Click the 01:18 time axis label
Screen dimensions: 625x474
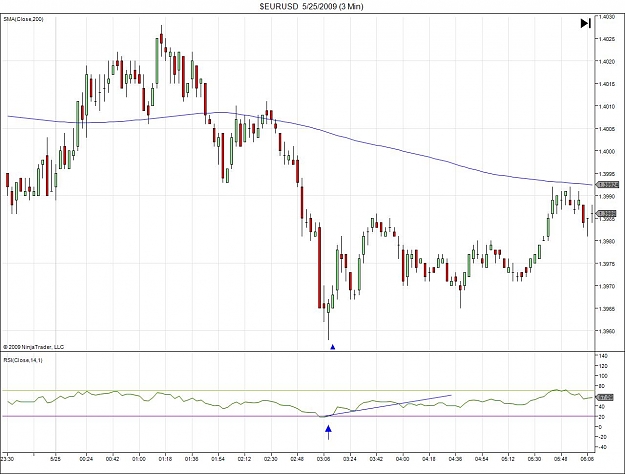[165, 459]
